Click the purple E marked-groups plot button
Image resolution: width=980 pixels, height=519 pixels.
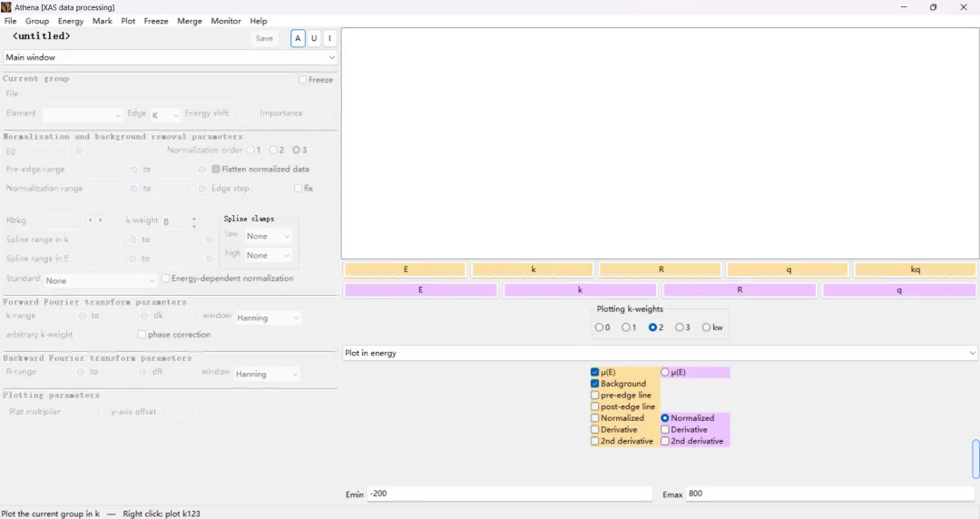[421, 290]
